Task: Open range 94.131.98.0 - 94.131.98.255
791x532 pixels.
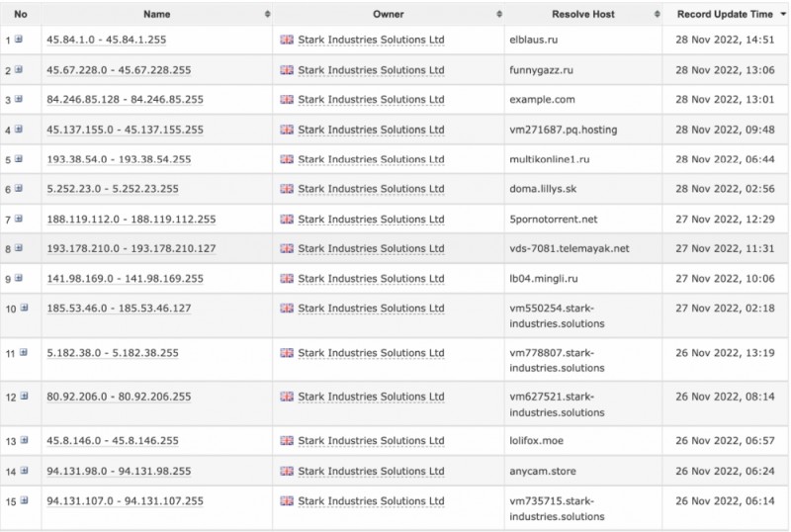Action: point(119,472)
